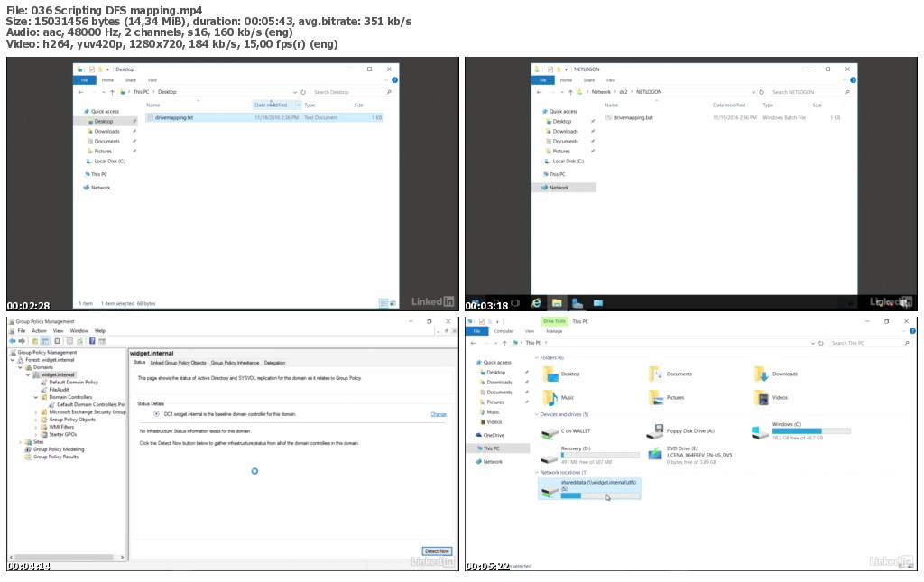Screen dimensions: 924x582
Task: Click back arrow in Group Policy Management toolbar
Action: pos(13,342)
